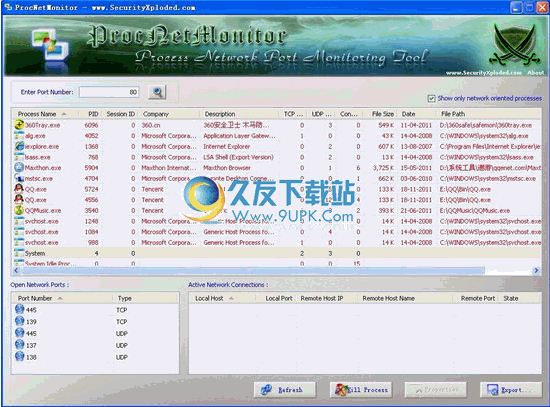Click the QQ.exe icon with PID 5724
550x407 pixels.
pyautogui.click(x=19, y=189)
